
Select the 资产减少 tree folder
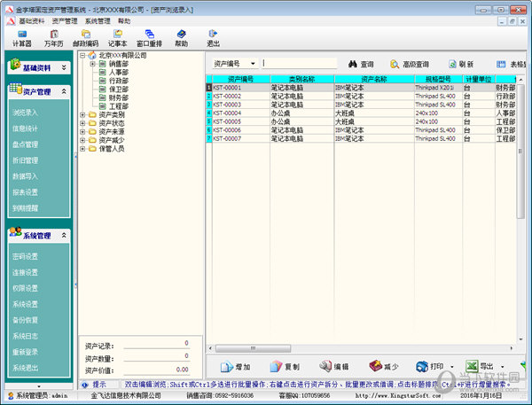pos(112,140)
